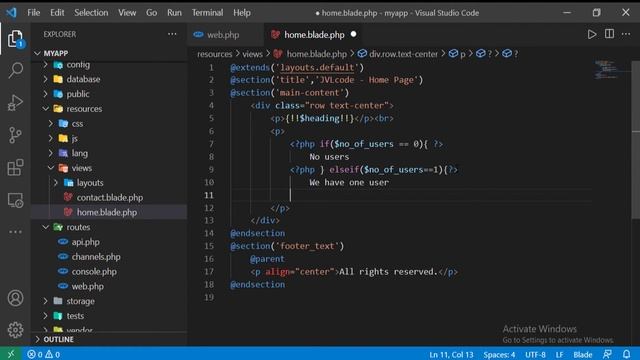Click the feedback icon in status bar
Screen dimensions: 640x360
tap(608, 354)
